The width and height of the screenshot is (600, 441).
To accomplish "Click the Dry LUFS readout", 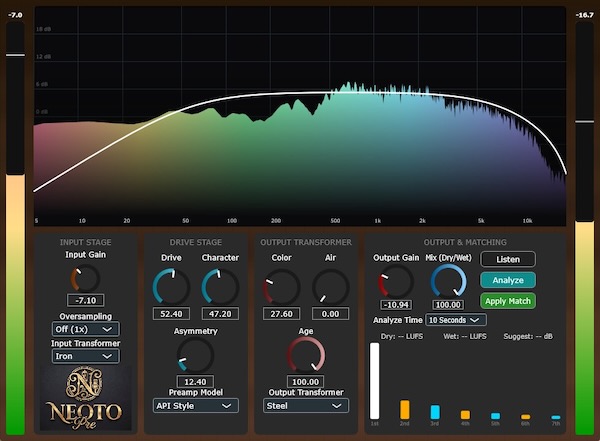I will click(x=402, y=336).
